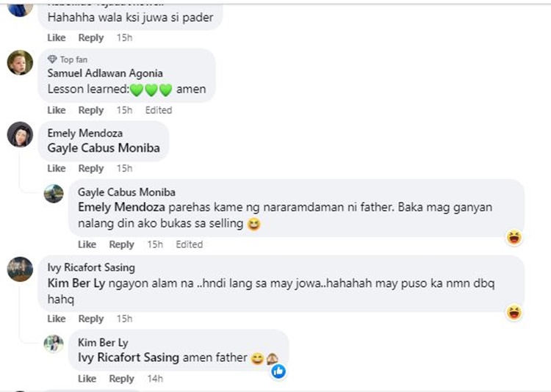
Task: Open Samuel Adlawan Agonia's profile picture
Action: click(20, 63)
